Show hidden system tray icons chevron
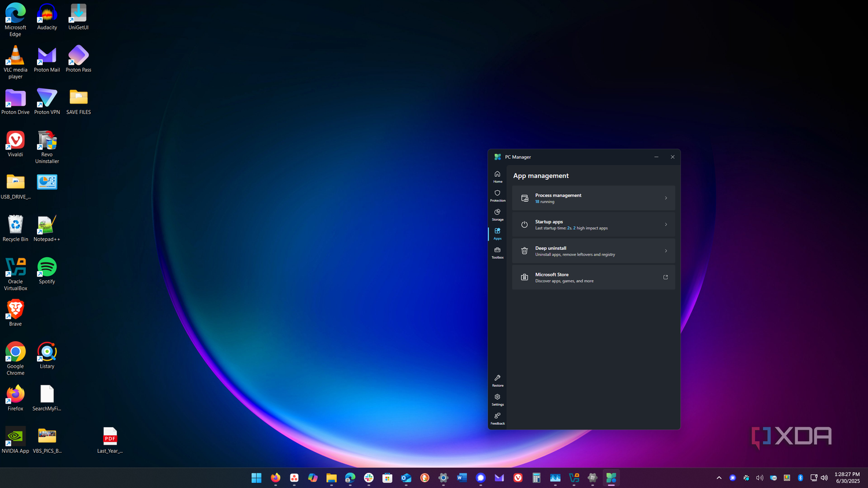 tap(719, 478)
